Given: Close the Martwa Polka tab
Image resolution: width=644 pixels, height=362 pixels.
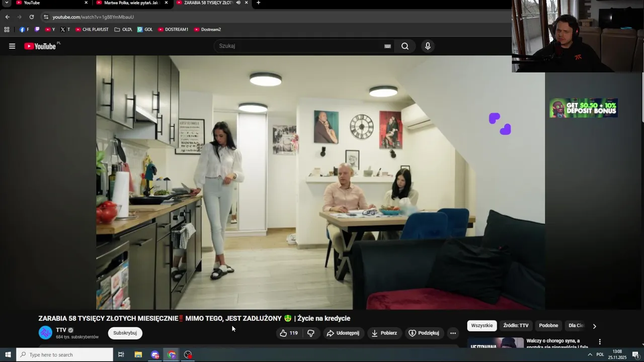Looking at the screenshot, I should click(166, 3).
